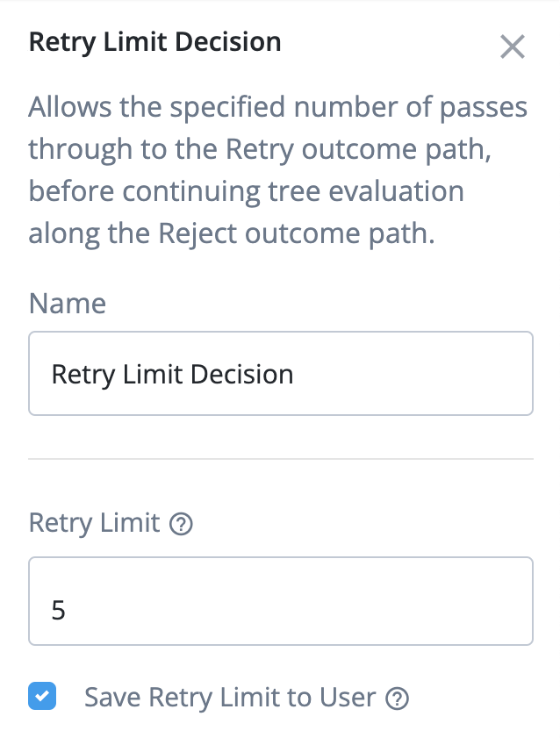
Task: Click the Name label above the text box
Action: [x=67, y=303]
